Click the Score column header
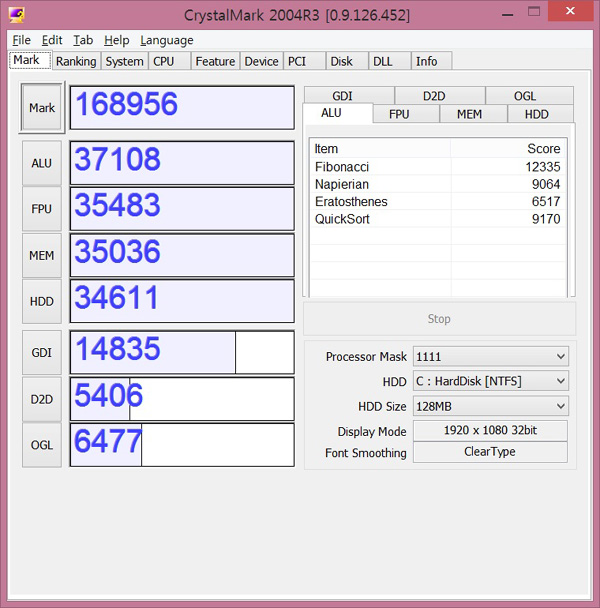Screen dimensions: 600x608 [x=508, y=149]
